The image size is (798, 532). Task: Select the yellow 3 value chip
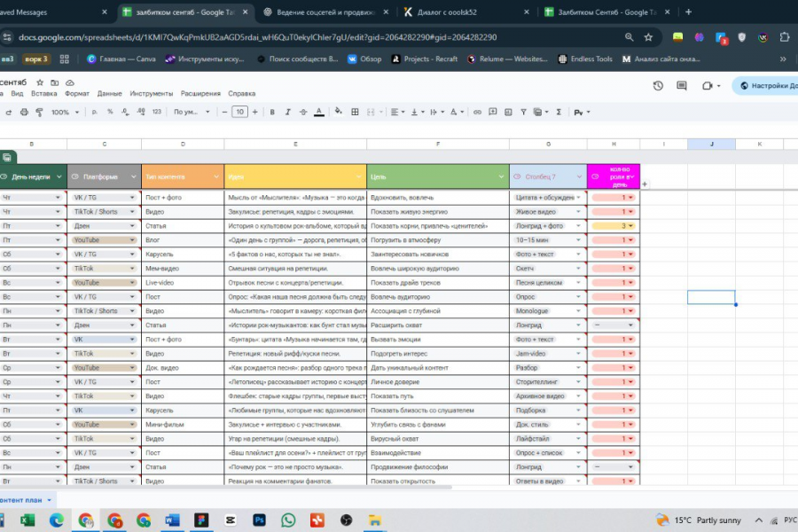[614, 225]
